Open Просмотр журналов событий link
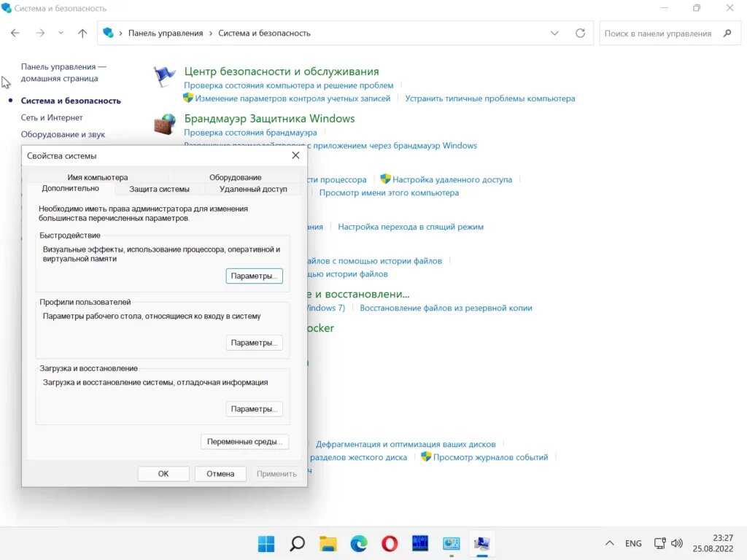747x560 pixels. (490, 457)
